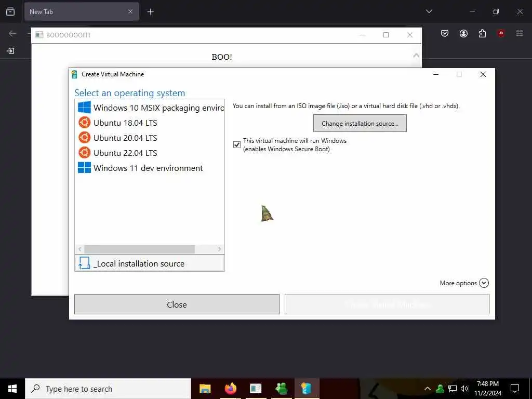Open the BOOOOOOO app taskbar icon
The image size is (532, 399).
coord(256,389)
